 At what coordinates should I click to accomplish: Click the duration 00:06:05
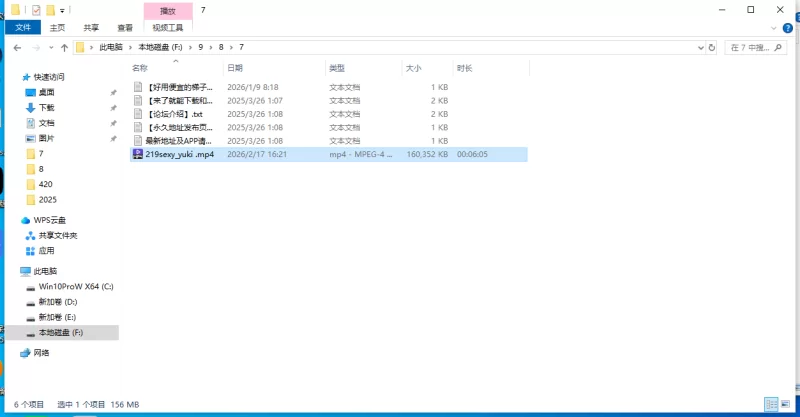point(472,154)
